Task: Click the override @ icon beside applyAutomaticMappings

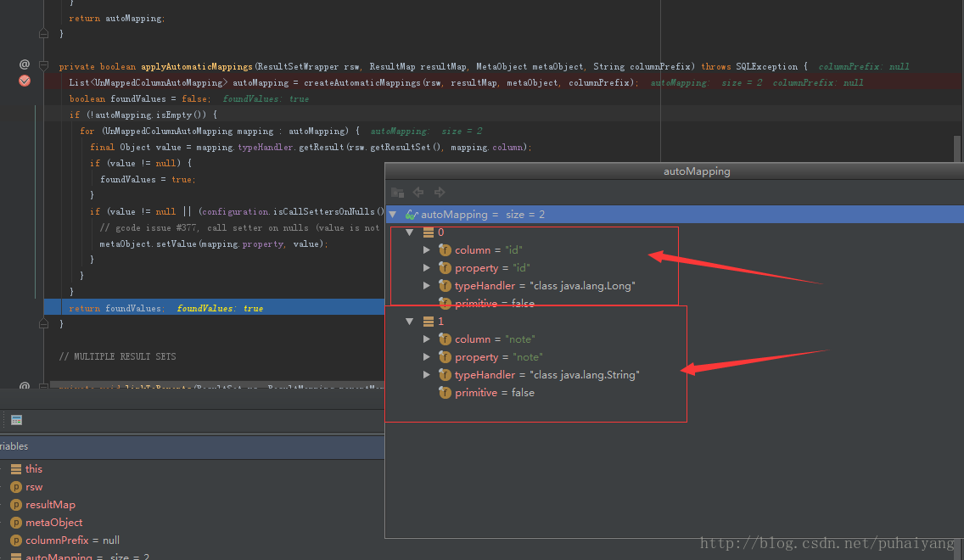Action: (25, 64)
